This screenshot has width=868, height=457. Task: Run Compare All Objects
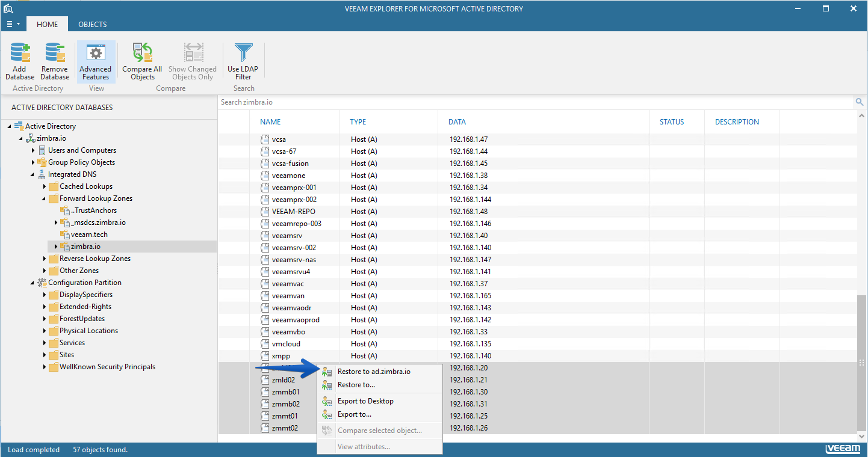142,61
